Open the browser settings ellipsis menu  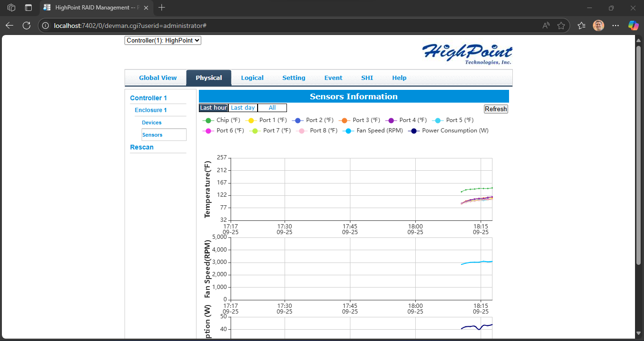coord(616,25)
